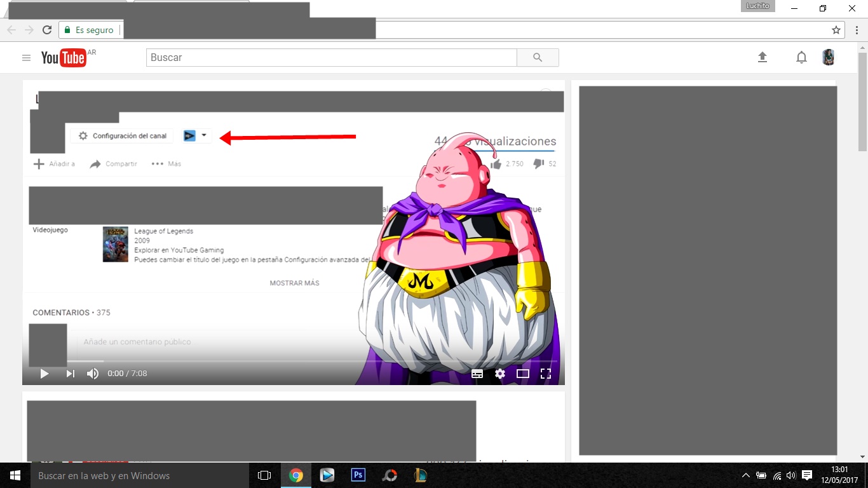
Task: Open the Wi-Fi network tray icon
Action: click(776, 475)
